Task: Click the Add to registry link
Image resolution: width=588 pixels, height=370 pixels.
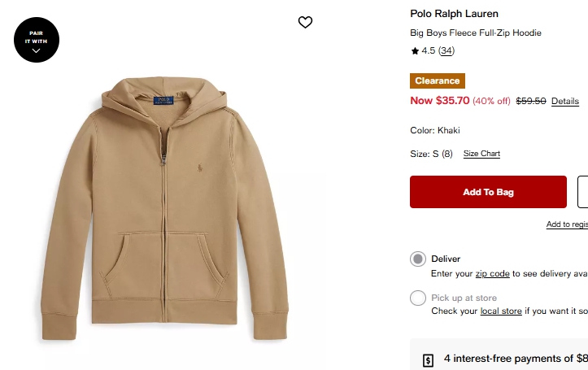Action: coord(567,224)
